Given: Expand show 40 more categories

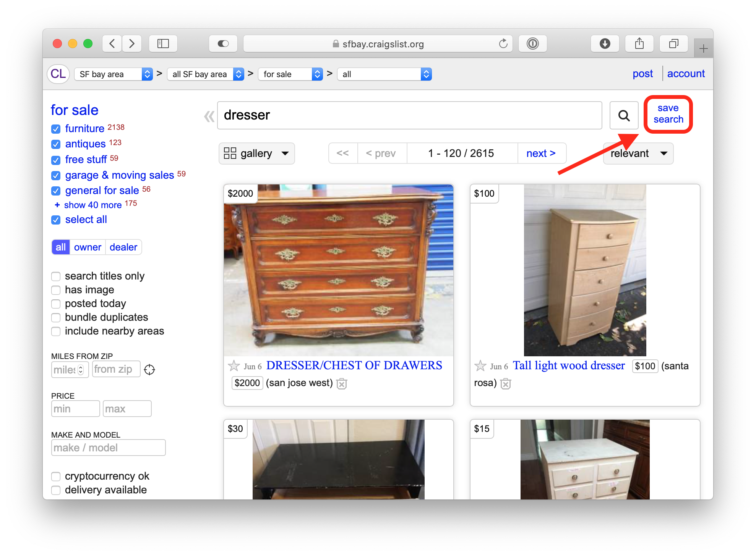Looking at the screenshot, I should 93,205.
